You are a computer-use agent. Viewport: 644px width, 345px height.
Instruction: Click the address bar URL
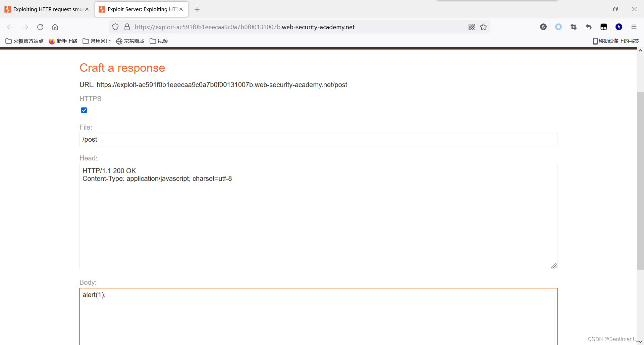[245, 27]
